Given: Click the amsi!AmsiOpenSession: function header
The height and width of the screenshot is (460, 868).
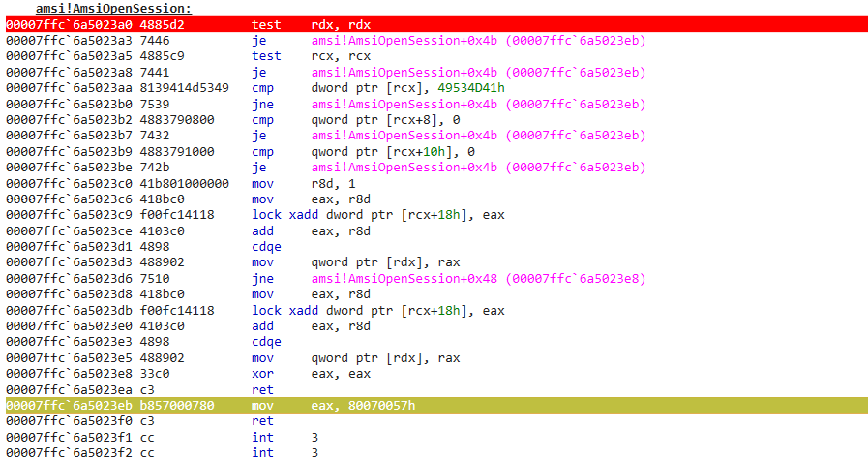Looking at the screenshot, I should tap(114, 8).
